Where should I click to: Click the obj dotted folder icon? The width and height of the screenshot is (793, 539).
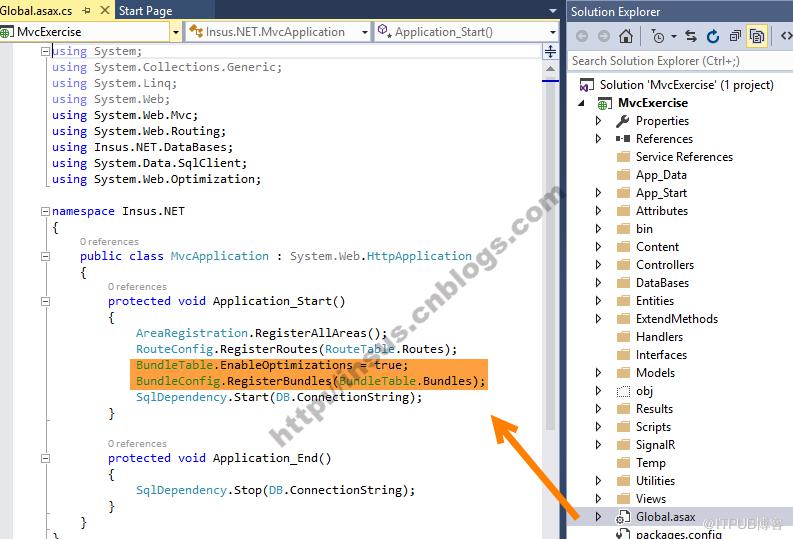pos(624,391)
